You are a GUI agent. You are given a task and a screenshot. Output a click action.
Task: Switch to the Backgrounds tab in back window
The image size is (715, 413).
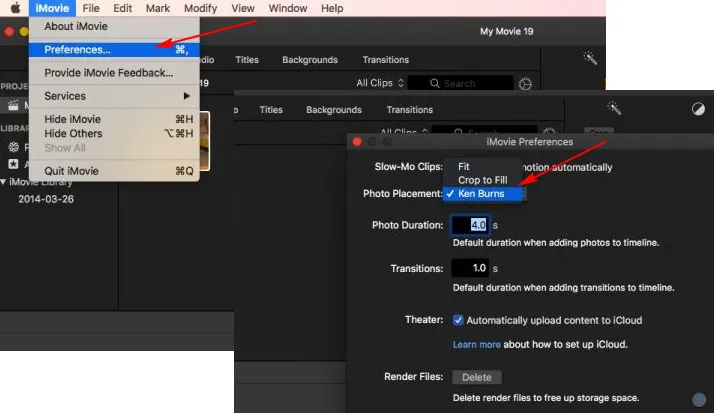click(310, 60)
